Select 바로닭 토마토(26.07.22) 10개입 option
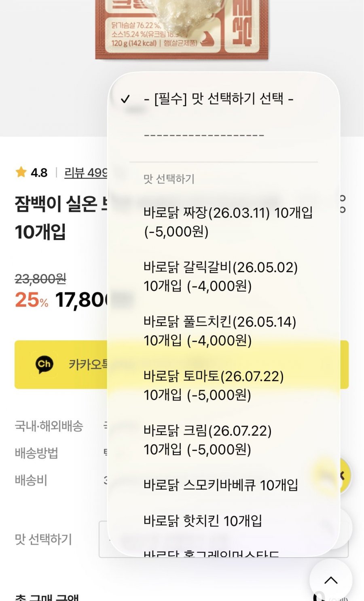This screenshot has width=364, height=601. click(x=214, y=385)
